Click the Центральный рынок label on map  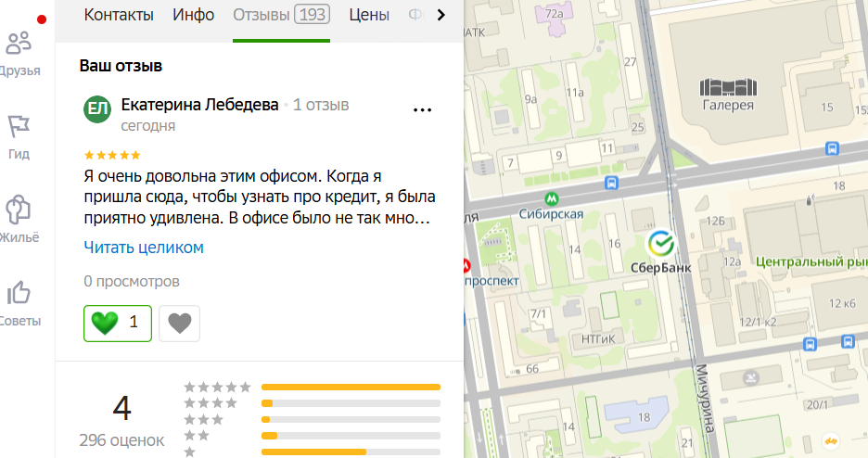pos(811,261)
